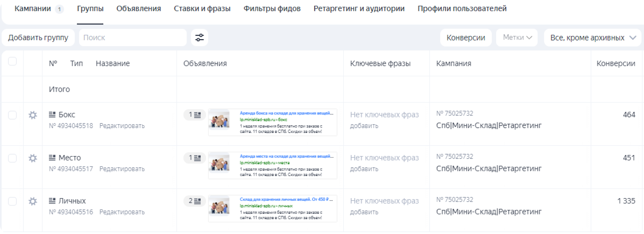644x234 pixels.
Task: Toggle the select-all checkbox in table header
Action: coord(12,61)
